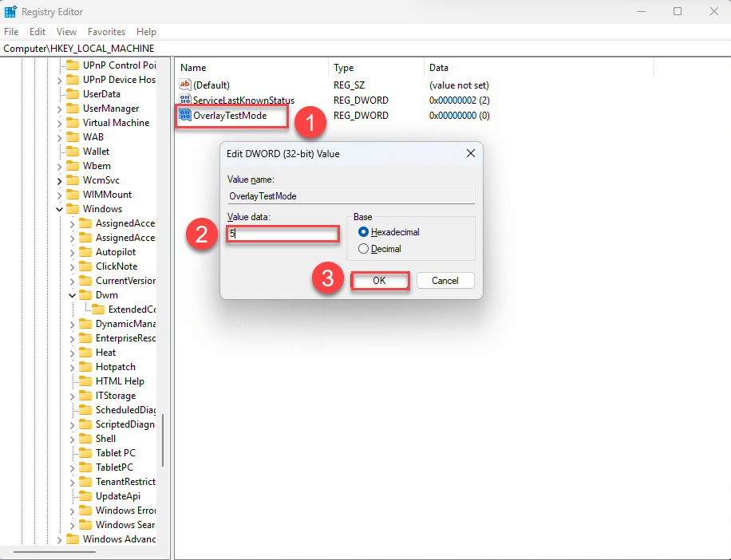Open the Favorites menu

tap(106, 32)
